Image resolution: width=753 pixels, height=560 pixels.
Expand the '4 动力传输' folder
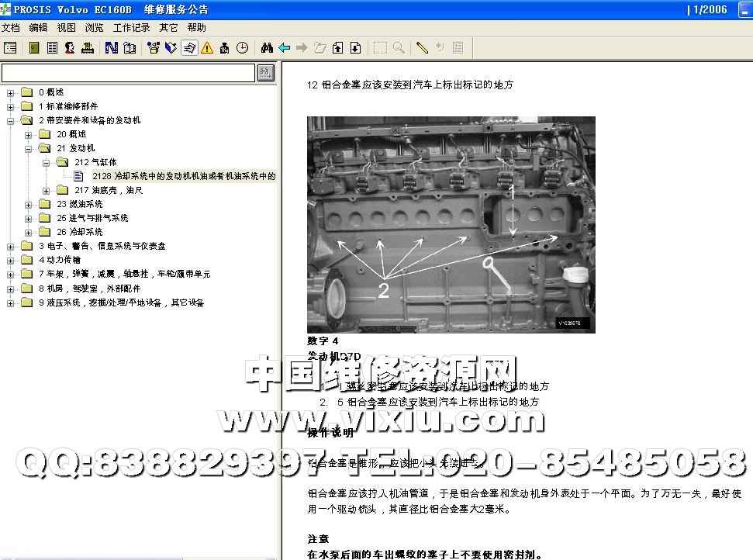click(11, 260)
